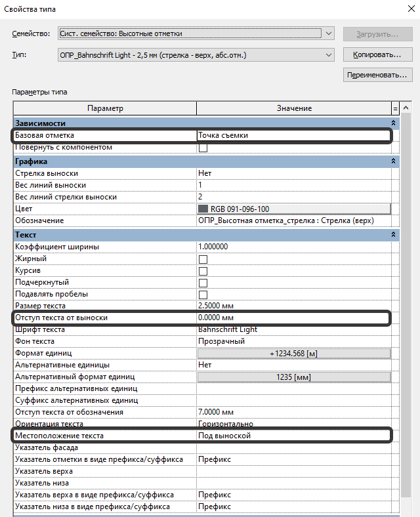The height and width of the screenshot is (517, 420).
Task: Enable the Курсив checkbox
Action: pos(203,271)
